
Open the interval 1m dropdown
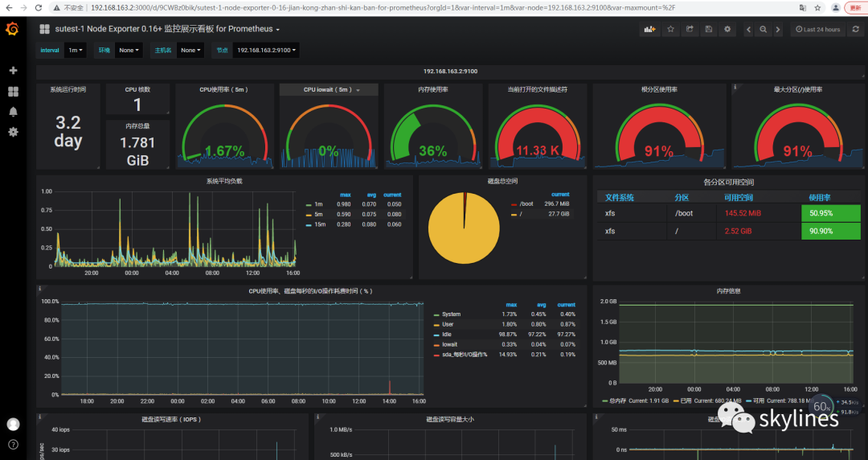coord(76,50)
